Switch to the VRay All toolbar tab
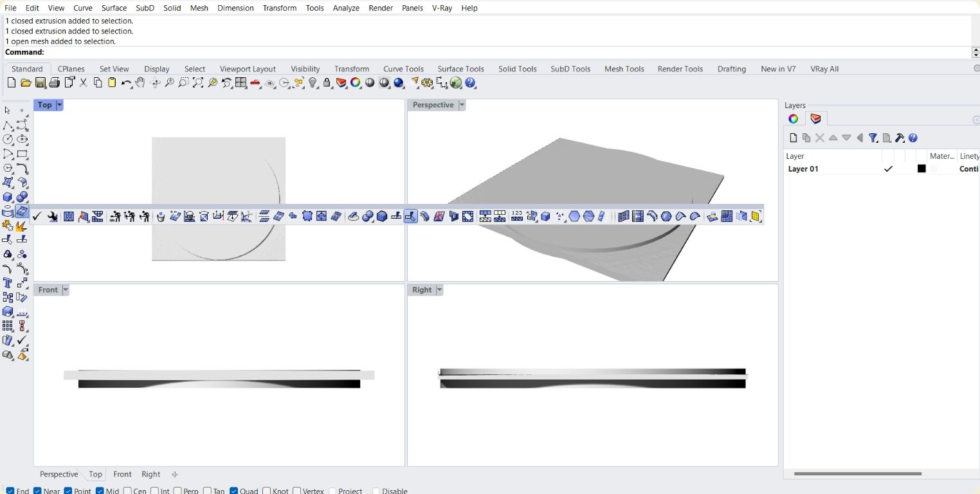980x494 pixels. [x=824, y=69]
